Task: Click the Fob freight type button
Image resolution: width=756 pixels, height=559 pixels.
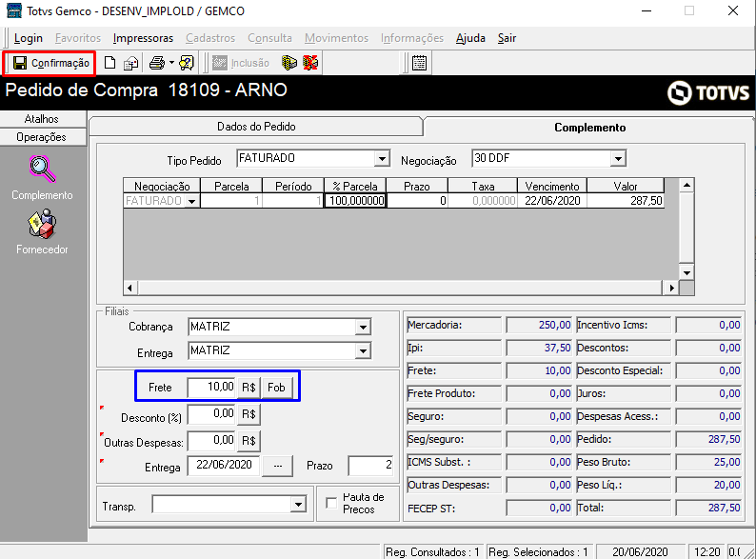Action: (277, 388)
